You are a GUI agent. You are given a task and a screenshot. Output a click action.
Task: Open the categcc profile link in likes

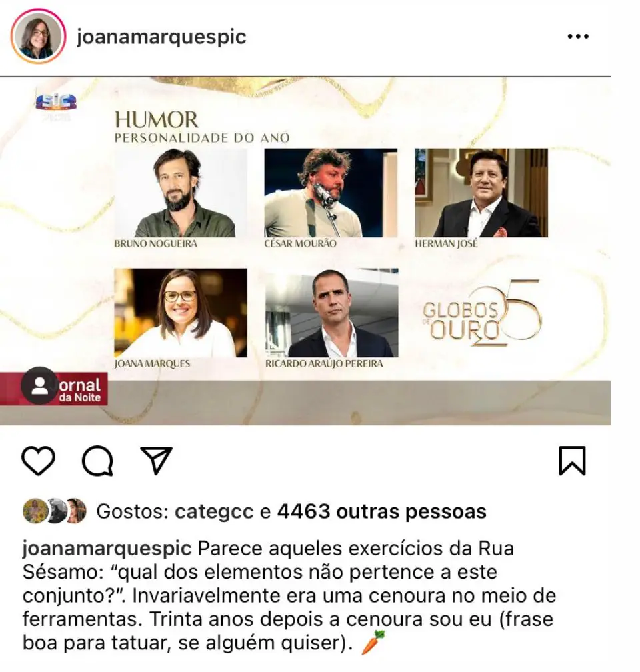point(214,511)
